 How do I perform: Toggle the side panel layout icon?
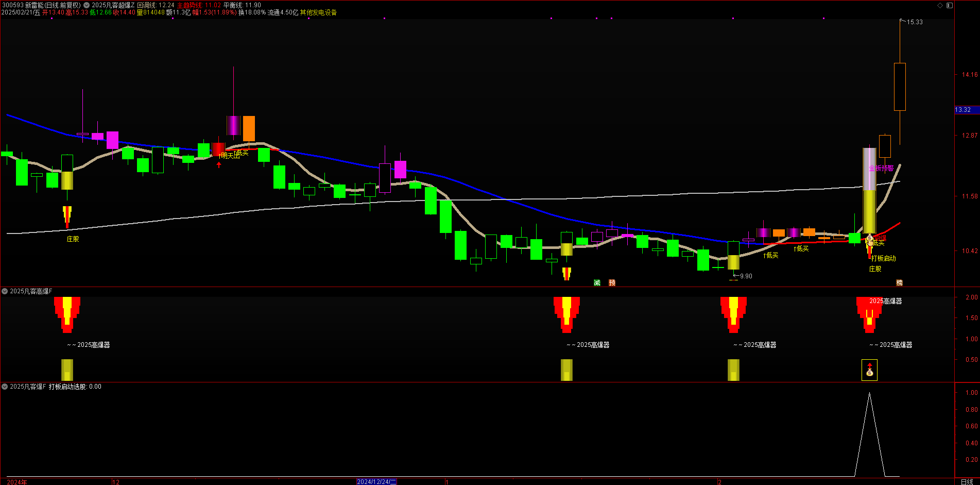(950, 5)
